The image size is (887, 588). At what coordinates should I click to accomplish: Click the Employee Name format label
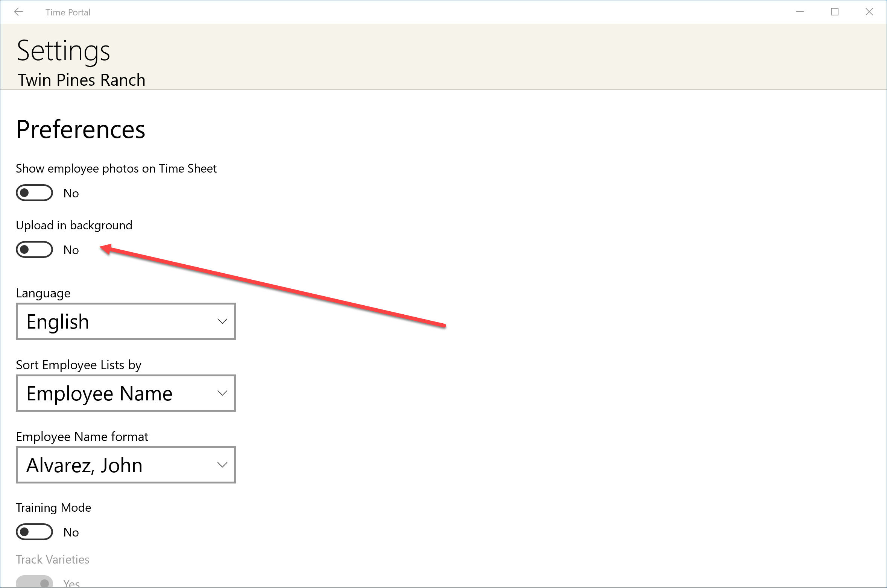tap(82, 437)
